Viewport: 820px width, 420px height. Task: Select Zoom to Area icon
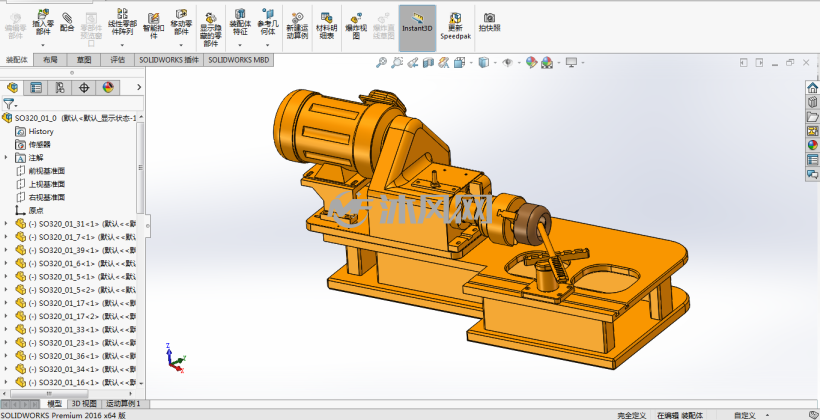click(397, 63)
